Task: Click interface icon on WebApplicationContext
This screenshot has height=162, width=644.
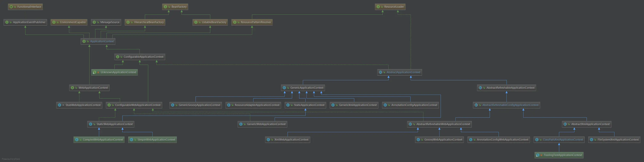Action: coord(72,88)
